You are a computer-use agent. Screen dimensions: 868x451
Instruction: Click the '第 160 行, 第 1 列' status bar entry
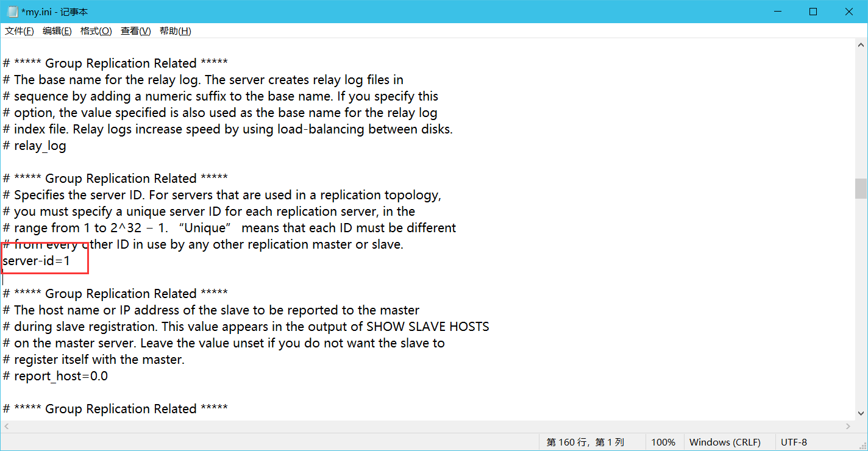click(585, 442)
